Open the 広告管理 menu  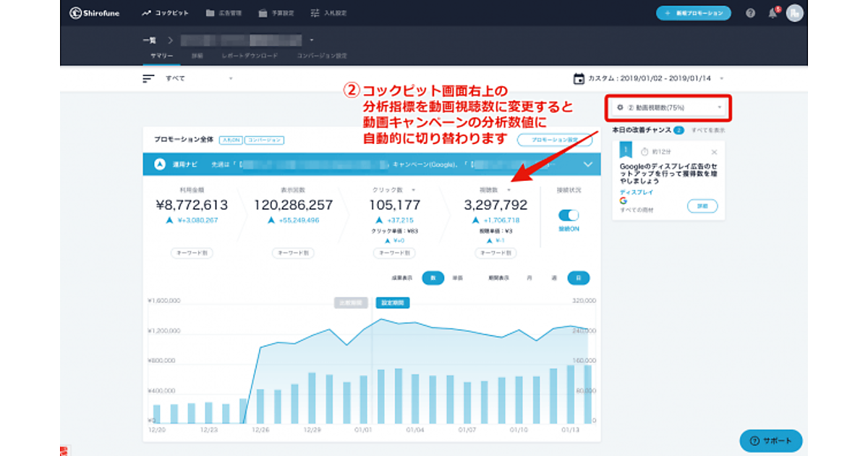[224, 13]
